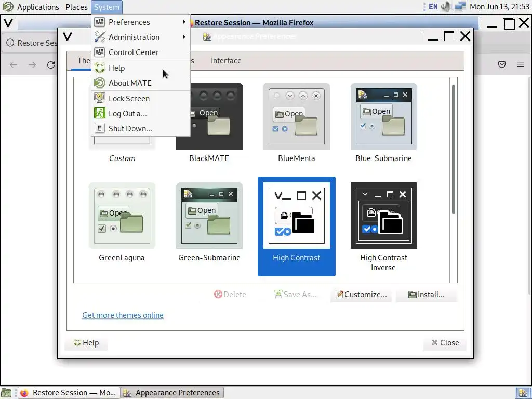The image size is (532, 399).
Task: Open the Customize theme dialog
Action: click(361, 295)
